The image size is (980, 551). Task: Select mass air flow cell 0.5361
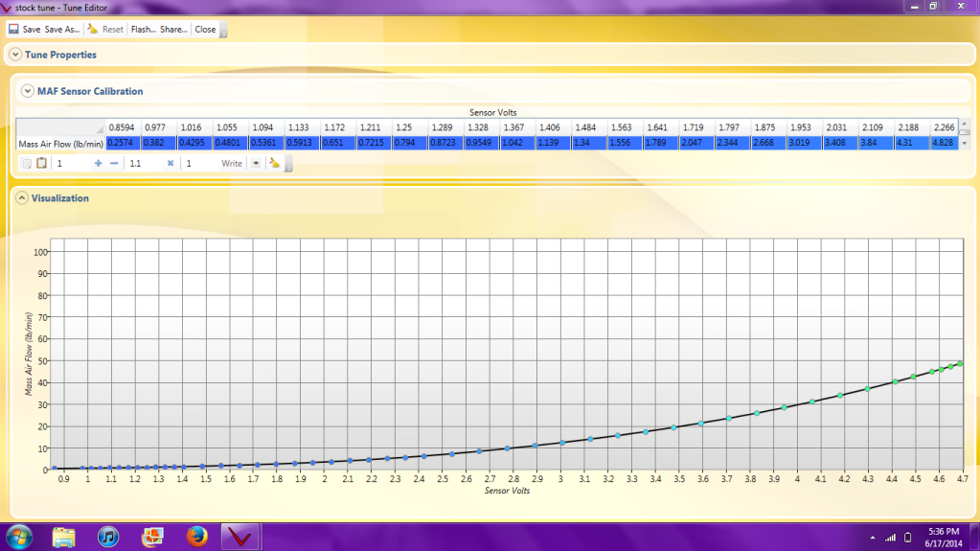click(x=267, y=143)
